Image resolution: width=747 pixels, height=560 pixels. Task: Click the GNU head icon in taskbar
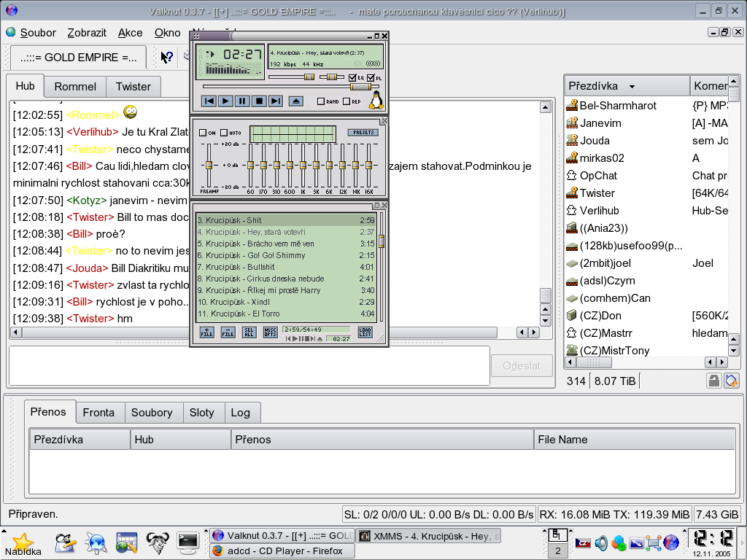[x=158, y=542]
